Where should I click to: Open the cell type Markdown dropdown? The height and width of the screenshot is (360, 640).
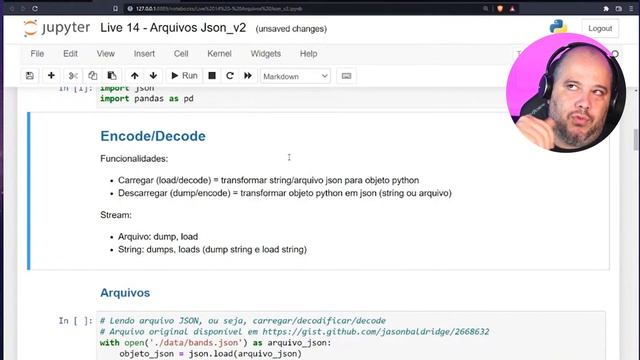click(295, 76)
